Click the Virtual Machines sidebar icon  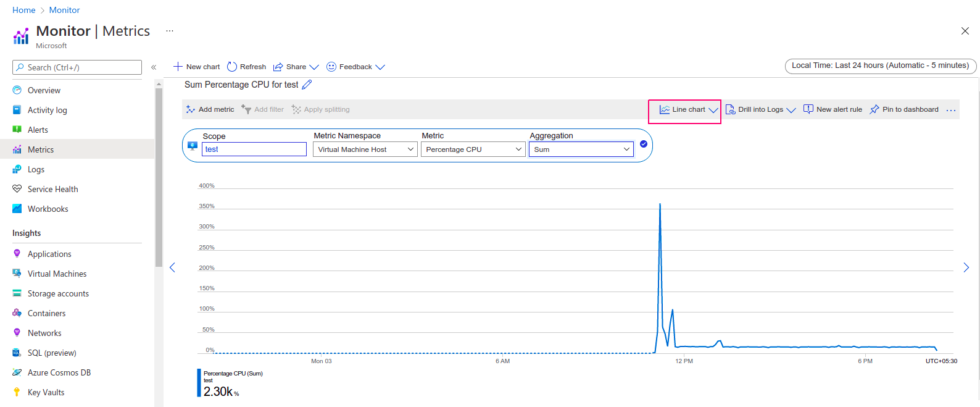(17, 274)
